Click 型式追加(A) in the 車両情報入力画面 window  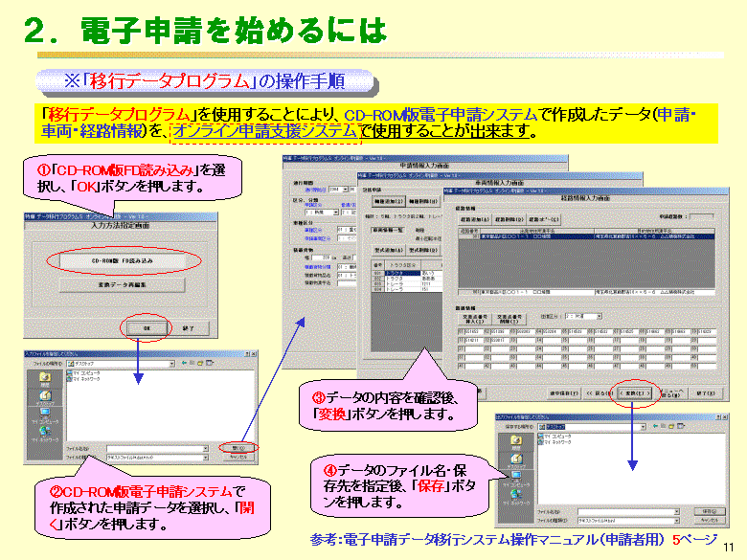[x=389, y=250]
